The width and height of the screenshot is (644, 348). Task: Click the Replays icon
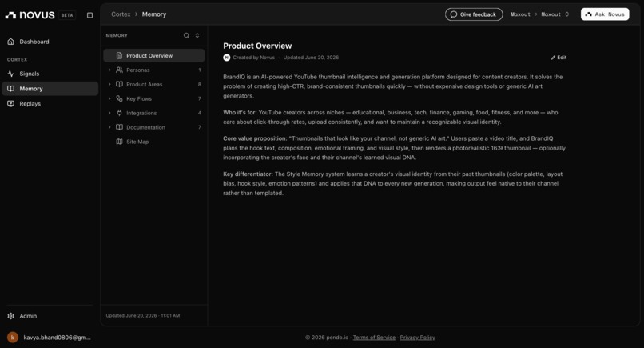(x=10, y=104)
